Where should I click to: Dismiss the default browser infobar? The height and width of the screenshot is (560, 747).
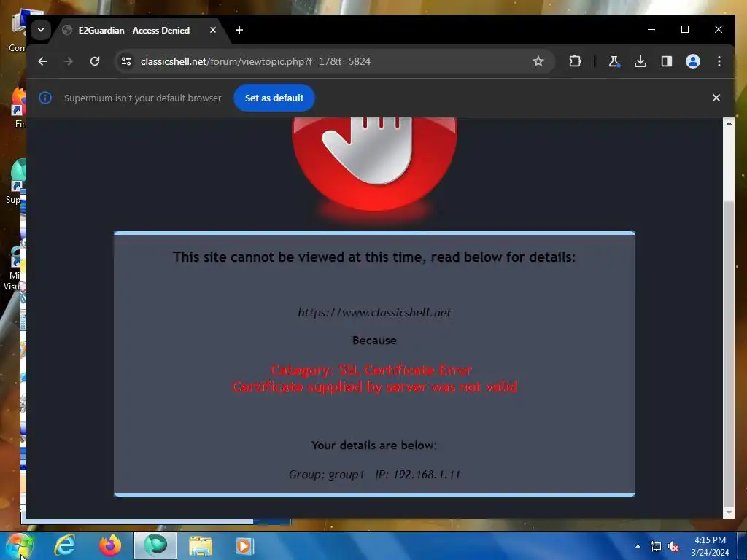(x=716, y=98)
